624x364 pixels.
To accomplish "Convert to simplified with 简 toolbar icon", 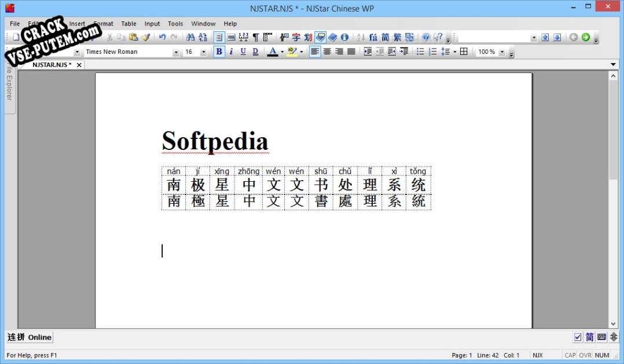I will [386, 38].
